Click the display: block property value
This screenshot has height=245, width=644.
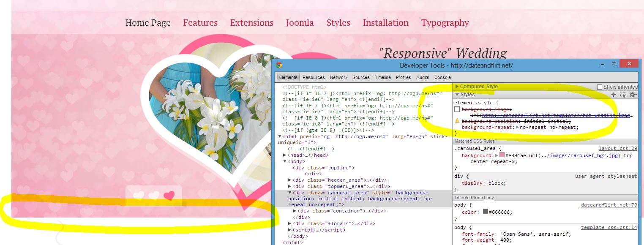pyautogui.click(x=496, y=183)
